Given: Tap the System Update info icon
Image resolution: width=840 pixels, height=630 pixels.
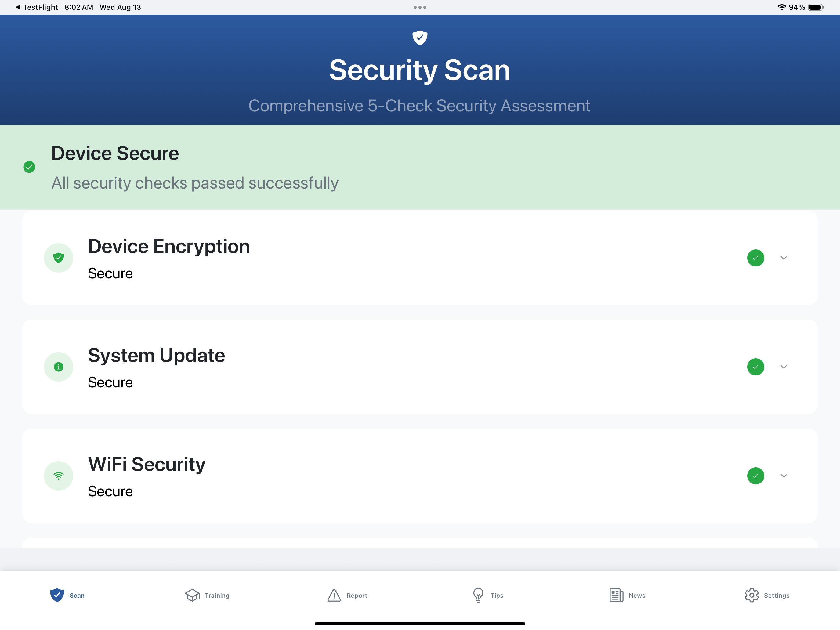Looking at the screenshot, I should click(x=59, y=367).
